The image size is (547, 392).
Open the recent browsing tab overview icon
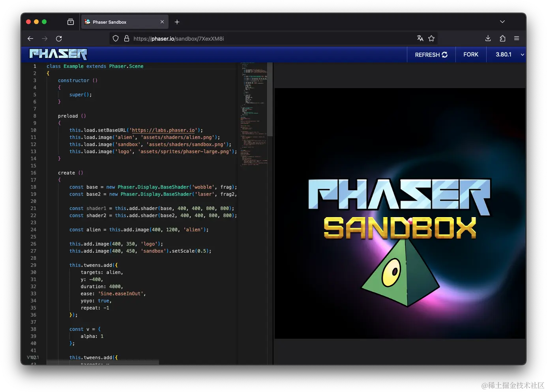[71, 22]
